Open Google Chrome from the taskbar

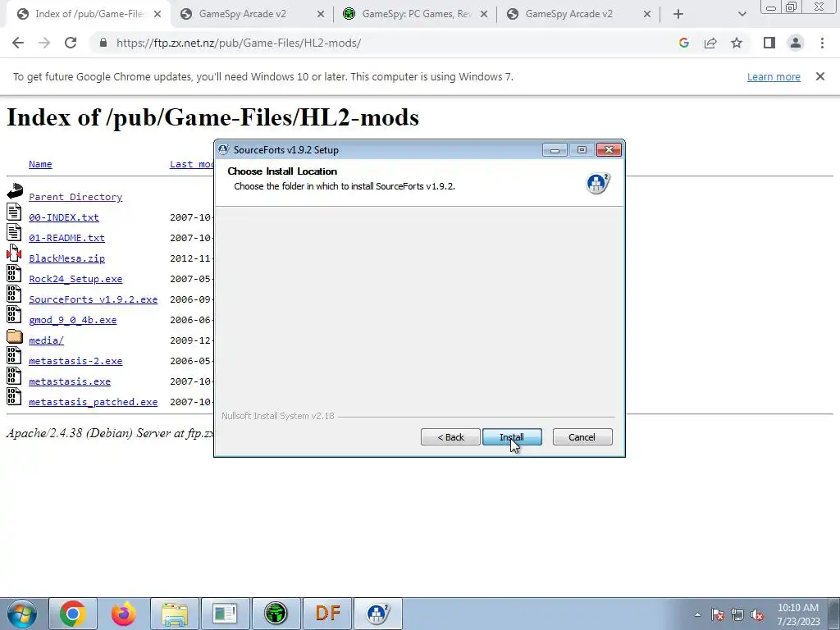click(73, 614)
